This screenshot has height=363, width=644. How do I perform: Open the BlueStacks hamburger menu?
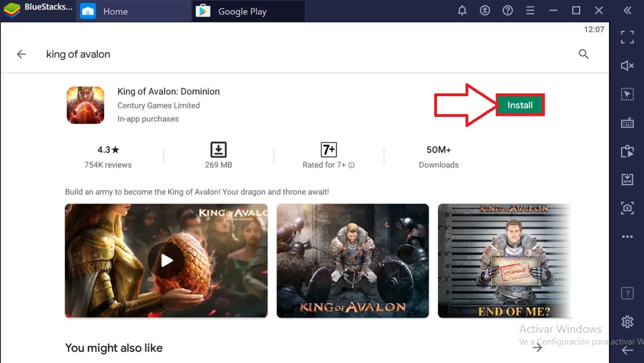(x=530, y=11)
